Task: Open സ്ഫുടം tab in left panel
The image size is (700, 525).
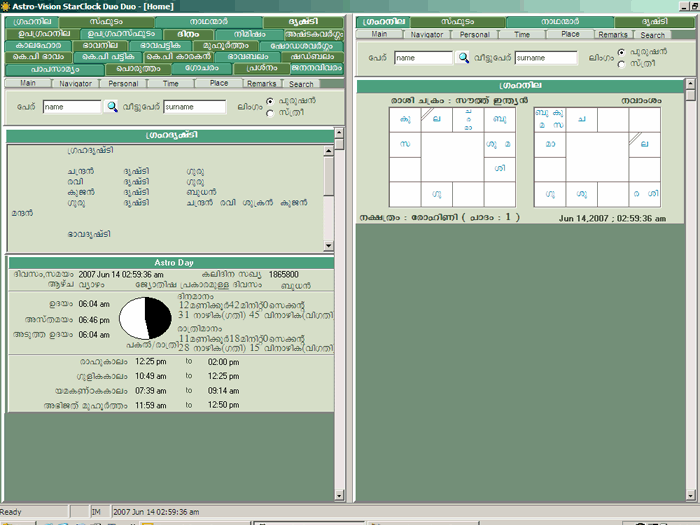Action: pyautogui.click(x=107, y=22)
